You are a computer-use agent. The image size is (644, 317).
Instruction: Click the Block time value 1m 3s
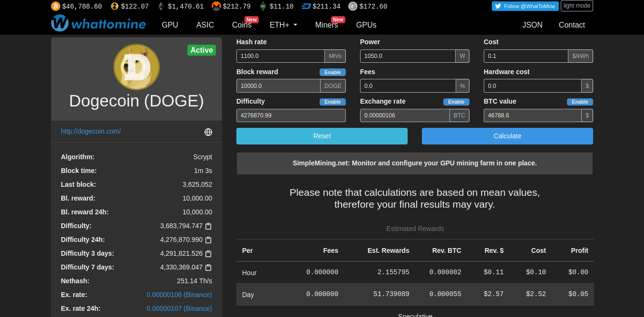203,171
